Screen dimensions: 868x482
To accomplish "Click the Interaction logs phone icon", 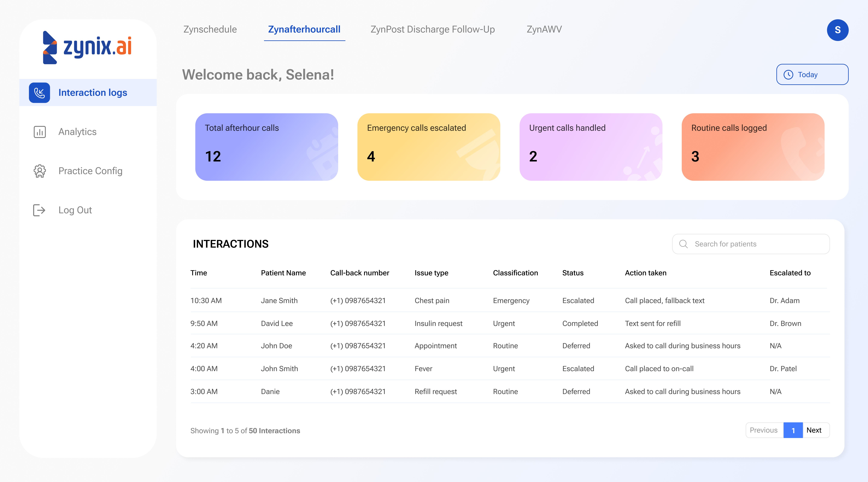I will click(39, 93).
